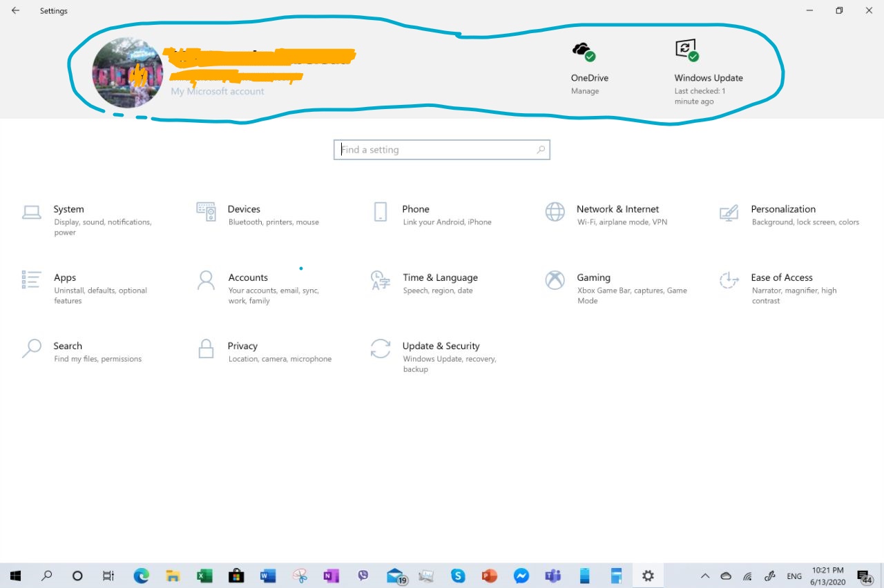Click the back arrow in Settings
Image resolution: width=884 pixels, height=588 pixels.
tap(15, 10)
